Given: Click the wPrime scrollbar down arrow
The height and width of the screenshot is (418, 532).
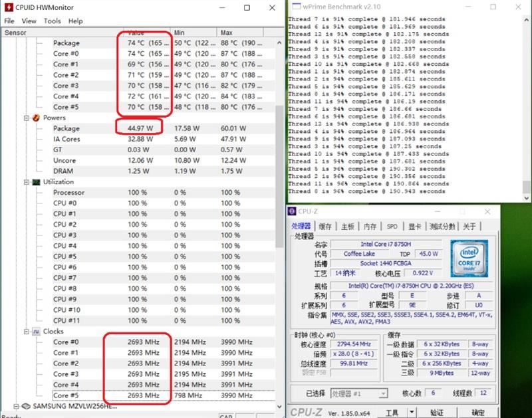Looking at the screenshot, I should coord(526,198).
